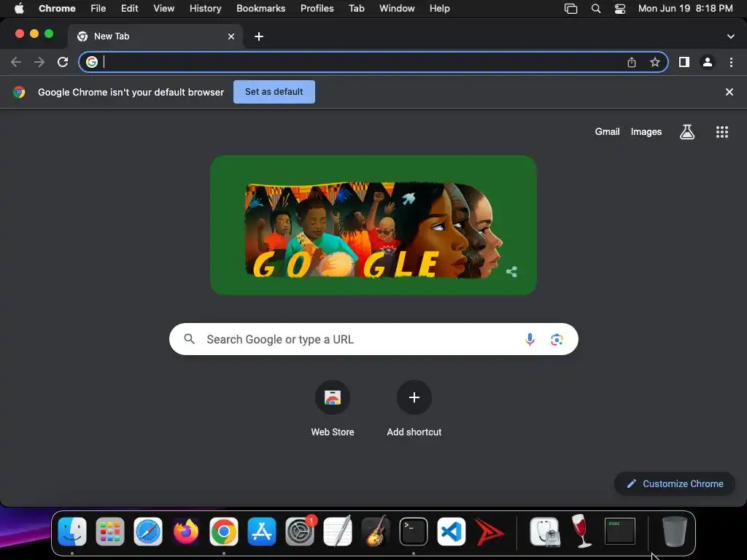Screen dimensions: 747x560
Task: Open the Tab menu
Action: coord(356,9)
